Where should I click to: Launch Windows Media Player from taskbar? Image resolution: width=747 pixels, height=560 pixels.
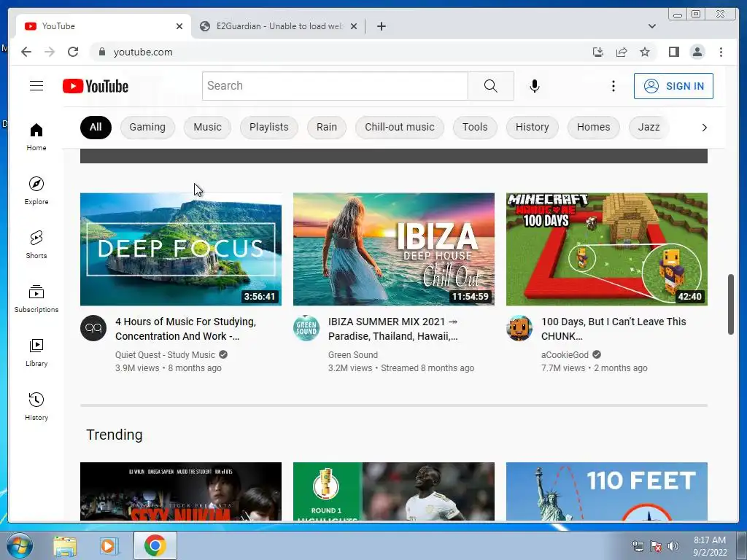pyautogui.click(x=108, y=545)
